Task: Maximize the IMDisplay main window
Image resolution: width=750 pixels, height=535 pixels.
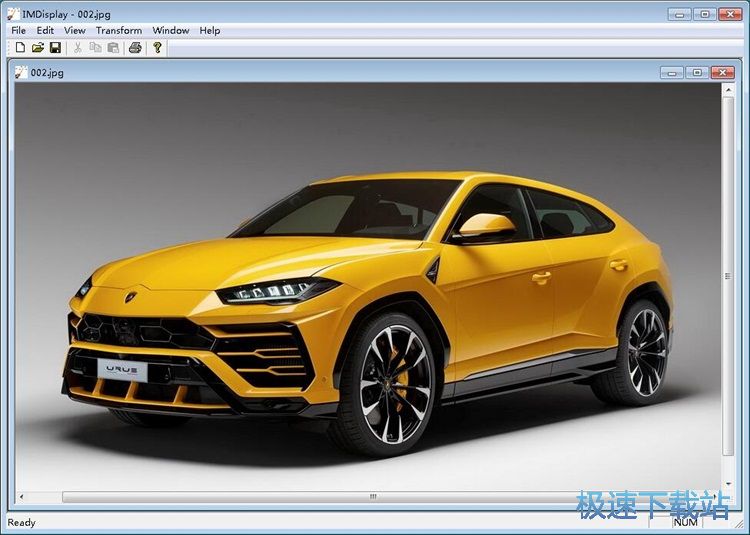Action: 705,14
